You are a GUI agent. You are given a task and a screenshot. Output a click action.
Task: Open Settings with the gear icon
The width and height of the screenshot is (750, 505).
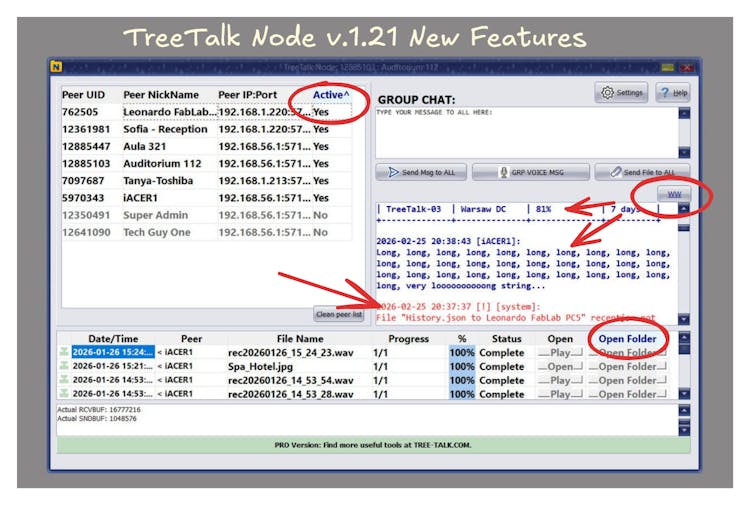coord(621,93)
